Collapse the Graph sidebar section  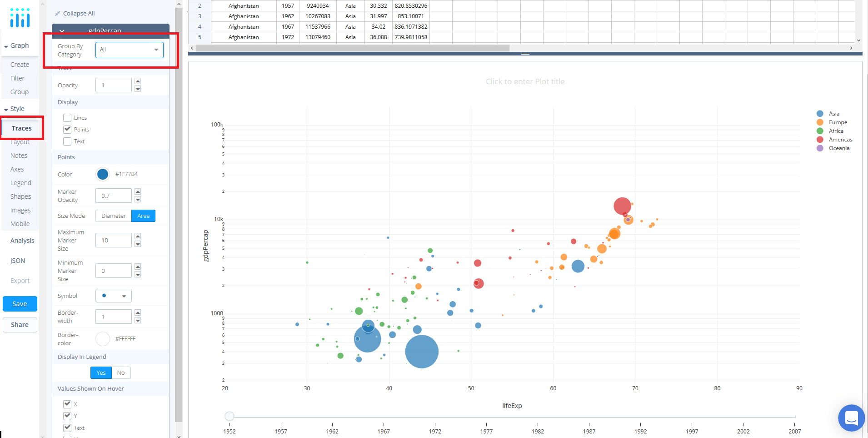coord(16,45)
